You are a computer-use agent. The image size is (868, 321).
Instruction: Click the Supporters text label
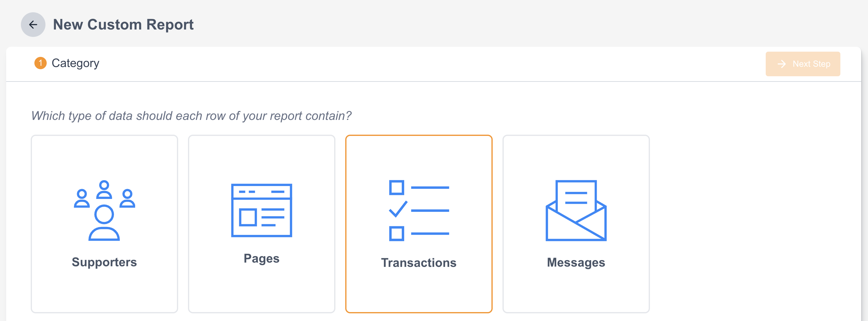pyautogui.click(x=104, y=262)
